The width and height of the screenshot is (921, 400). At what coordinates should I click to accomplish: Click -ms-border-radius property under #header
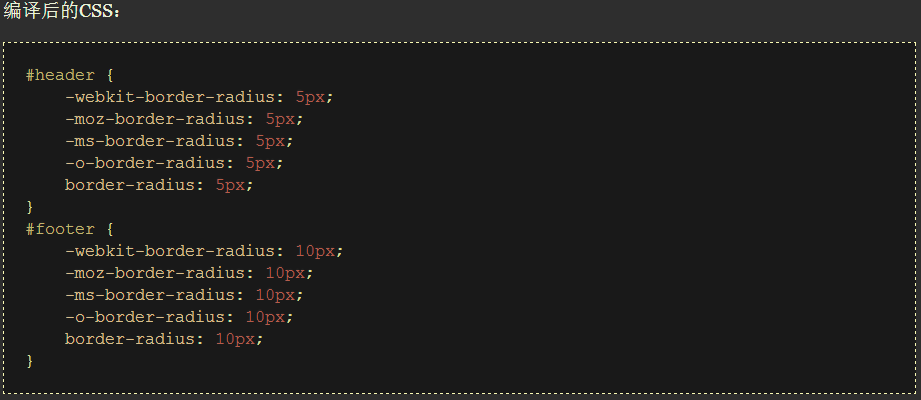tap(155, 141)
